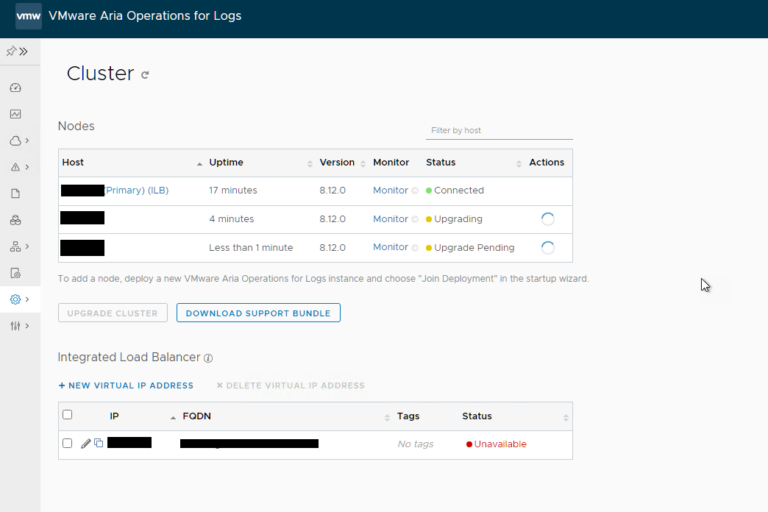Screen dimensions: 768x512
Task: Open Monitor link for Upgrading node
Action: (390, 219)
